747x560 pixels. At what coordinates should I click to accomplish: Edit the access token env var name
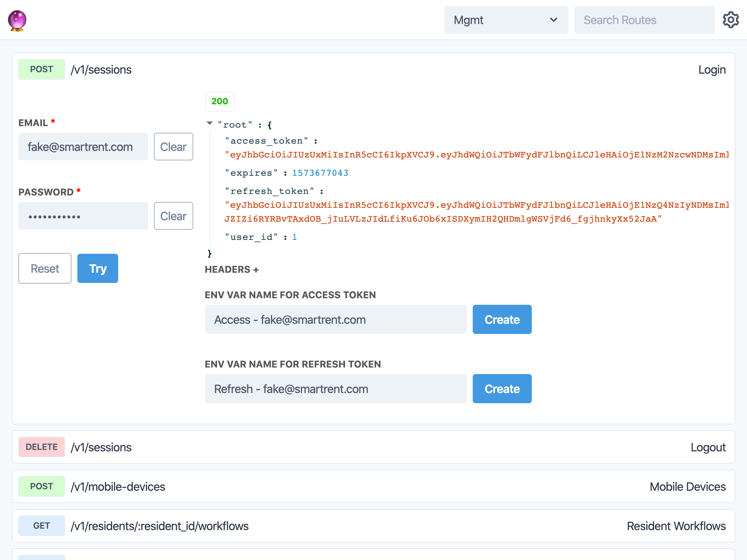point(336,319)
